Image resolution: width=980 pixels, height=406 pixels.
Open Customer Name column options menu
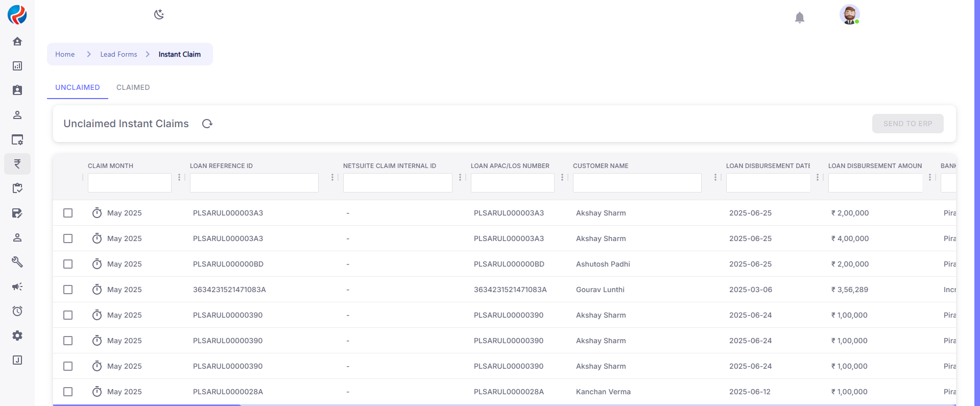715,177
